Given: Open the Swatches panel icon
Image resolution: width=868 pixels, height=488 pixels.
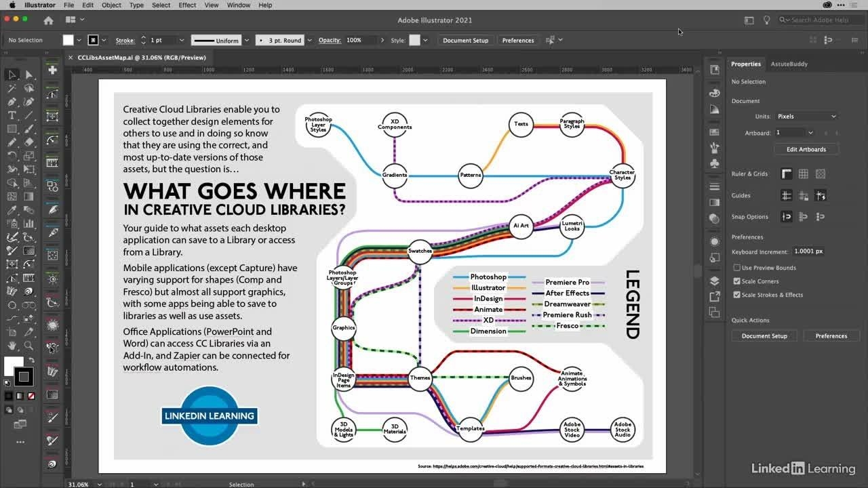Looking at the screenshot, I should click(714, 132).
